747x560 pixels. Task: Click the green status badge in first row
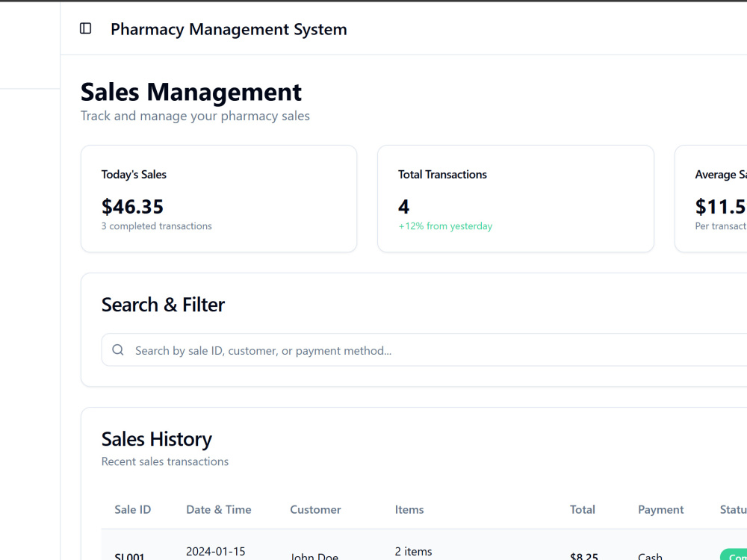[x=734, y=554]
